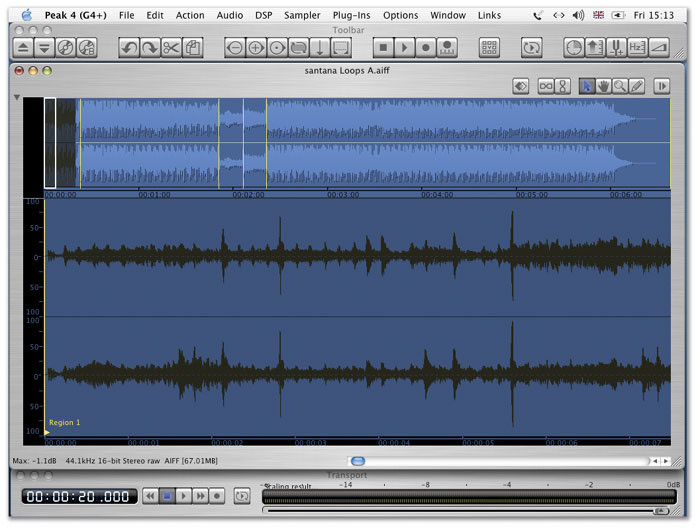
Task: Click the play-bar icon at document header right
Action: pyautogui.click(x=662, y=86)
